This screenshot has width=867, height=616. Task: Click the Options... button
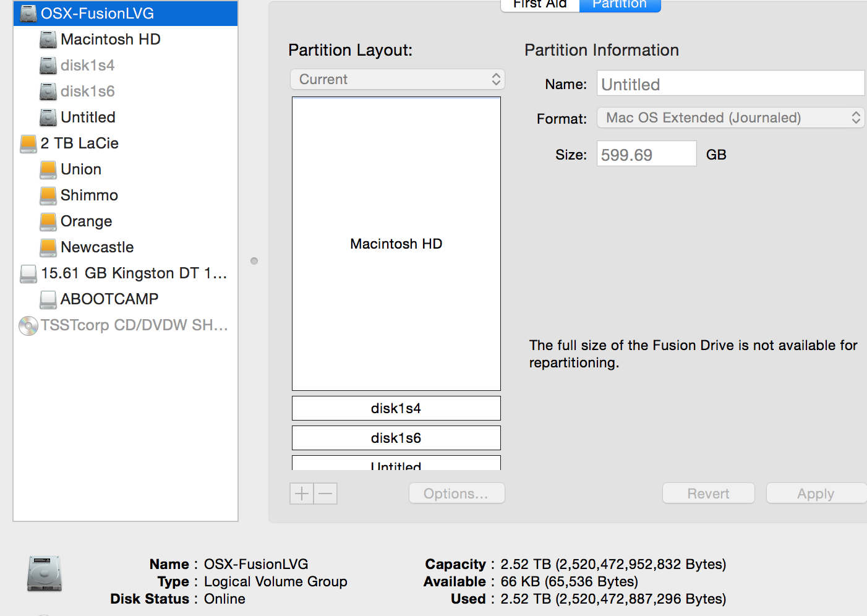coord(457,494)
